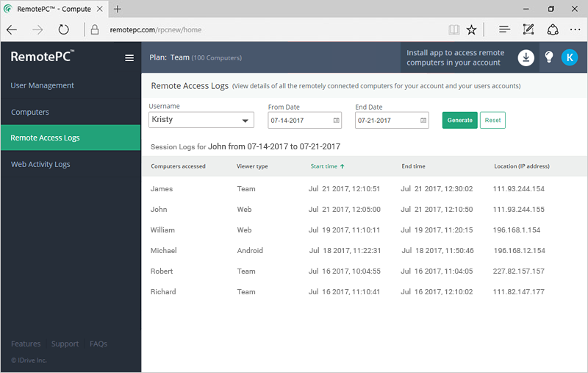
Task: Select the William computer row
Action: (364, 230)
